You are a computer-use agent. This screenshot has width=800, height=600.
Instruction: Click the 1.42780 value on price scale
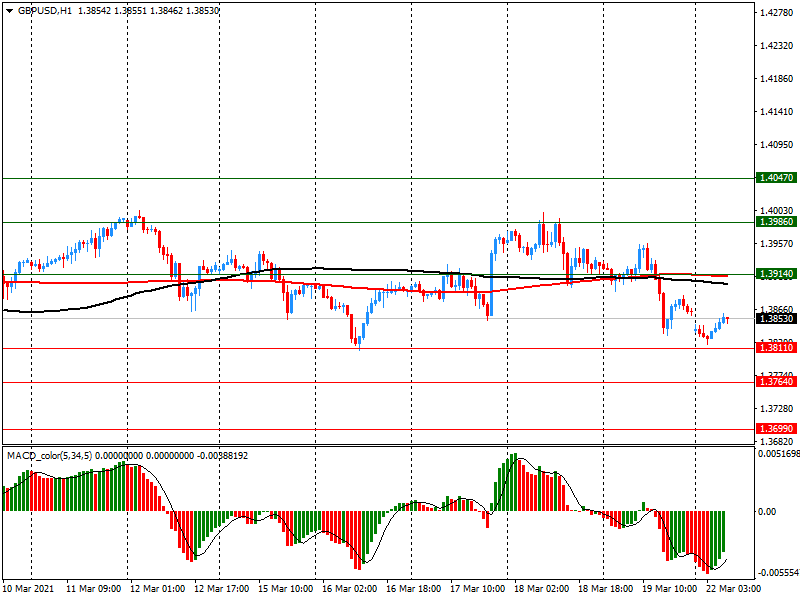click(x=776, y=13)
